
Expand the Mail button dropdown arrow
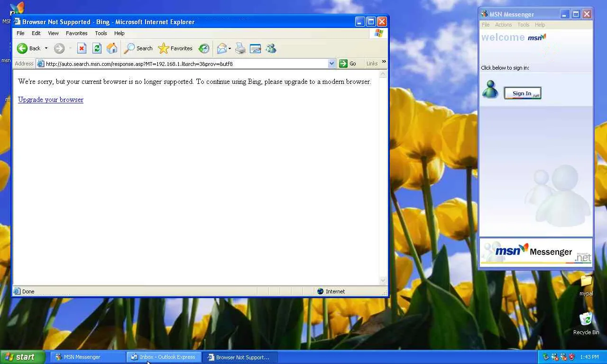[x=230, y=48]
